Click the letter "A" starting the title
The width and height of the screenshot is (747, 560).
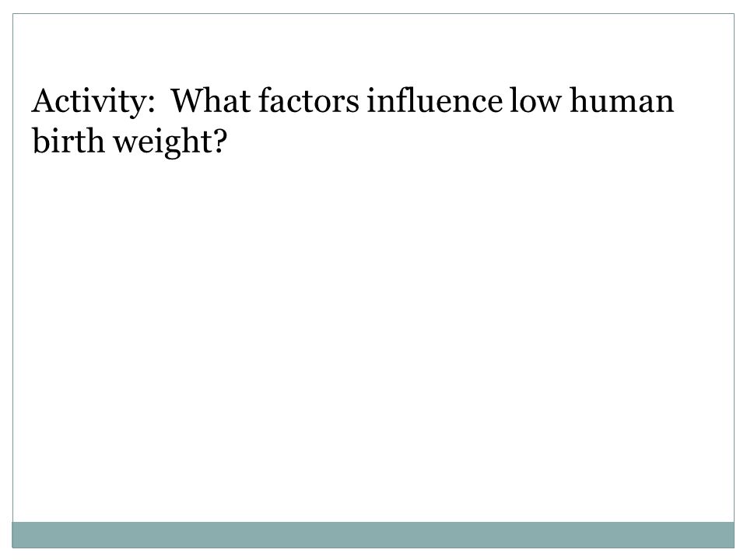click(44, 100)
